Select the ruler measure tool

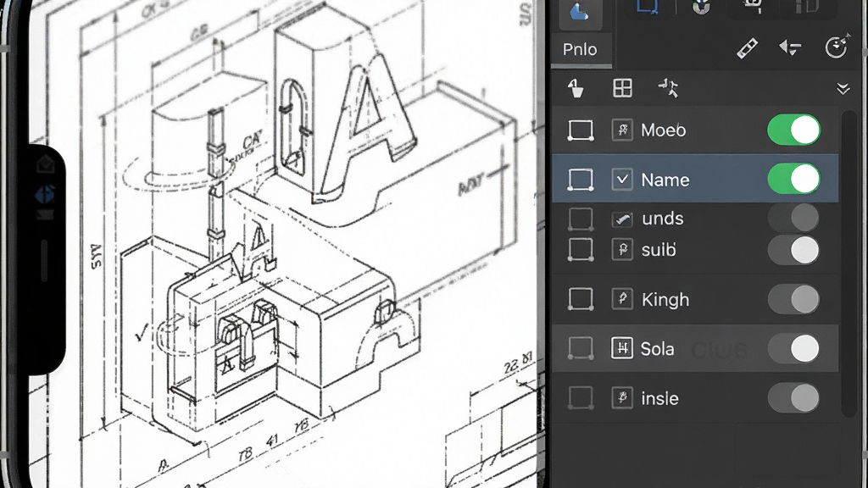coord(747,48)
